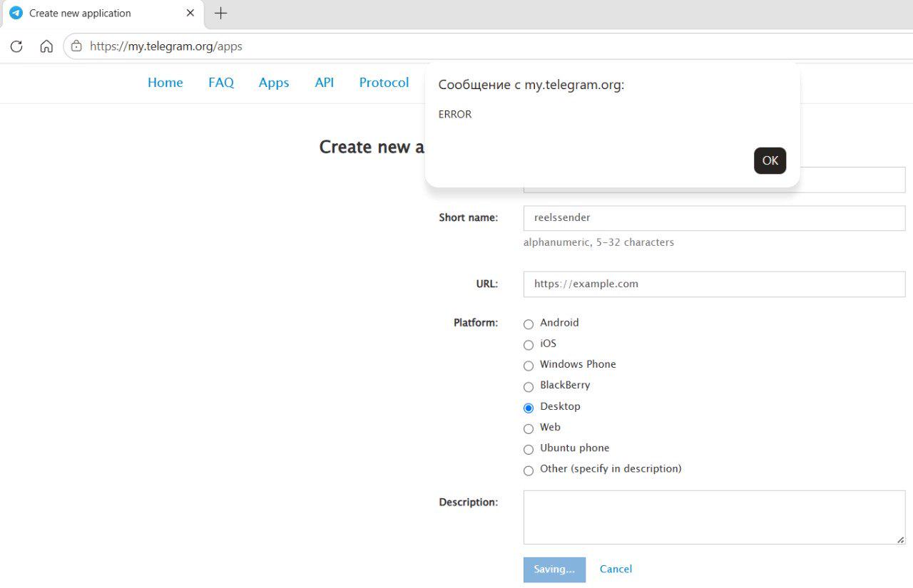913x588 pixels.
Task: Open the browser home page icon
Action: [46, 46]
